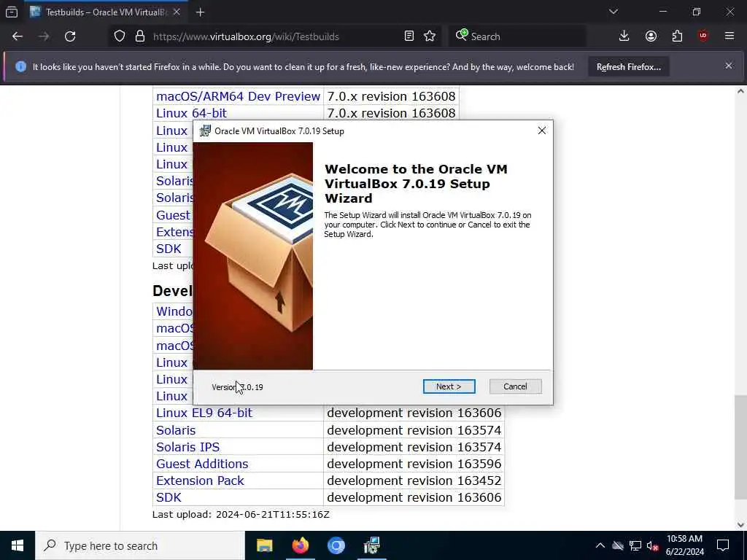Viewport: 747px width, 560px height.
Task: Open the Linux EL9 64-bit link
Action: point(204,413)
